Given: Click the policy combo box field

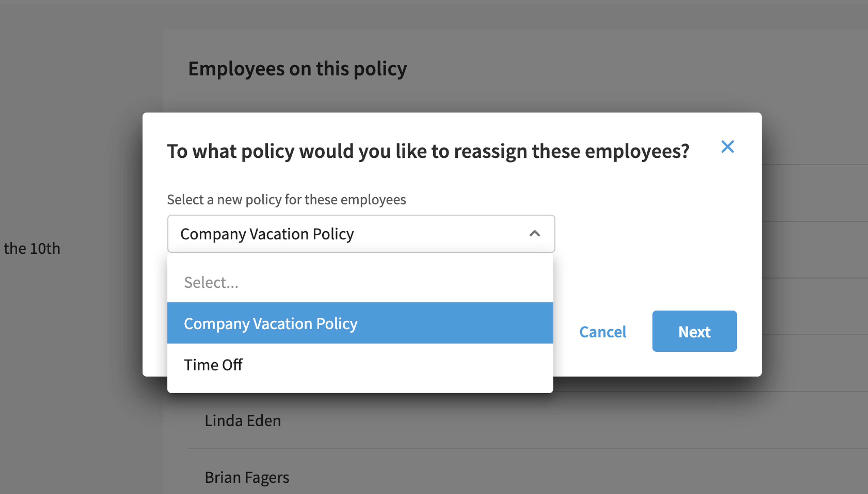Looking at the screenshot, I should pyautogui.click(x=361, y=233).
